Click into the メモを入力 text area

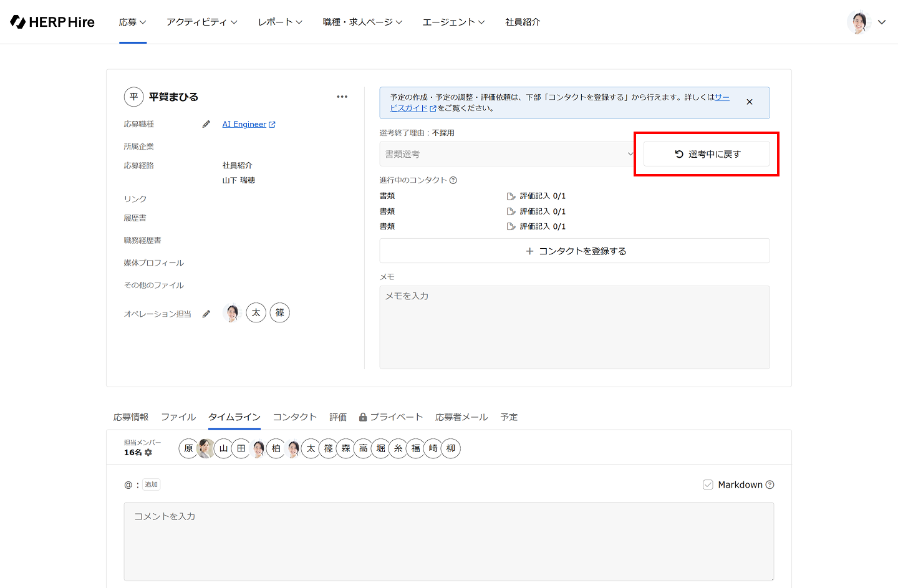(574, 327)
